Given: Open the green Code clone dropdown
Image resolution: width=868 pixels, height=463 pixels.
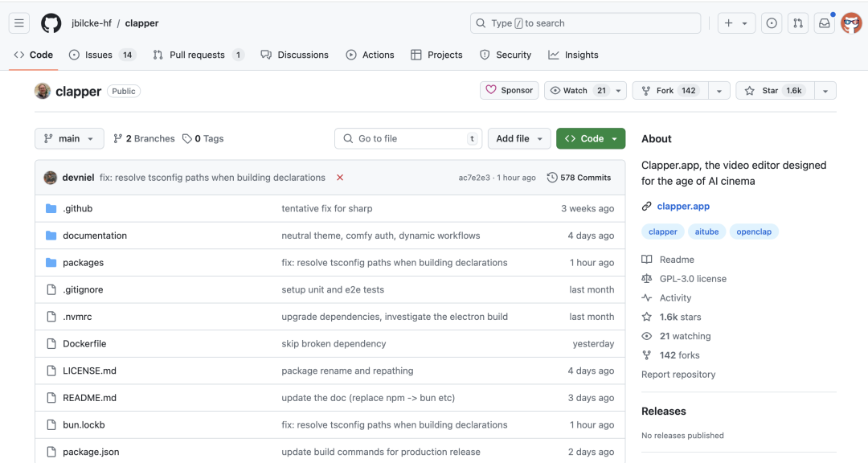Looking at the screenshot, I should tap(591, 138).
